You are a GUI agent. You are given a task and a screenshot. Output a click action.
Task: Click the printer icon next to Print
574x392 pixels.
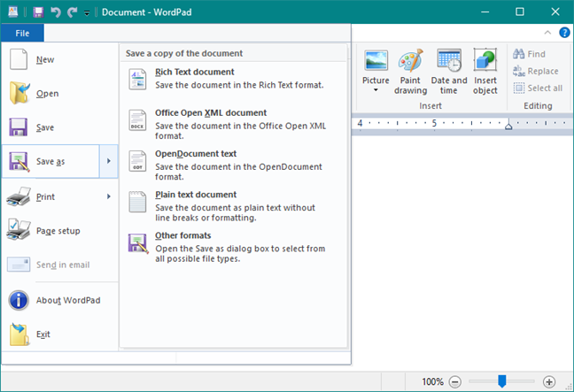(19, 196)
